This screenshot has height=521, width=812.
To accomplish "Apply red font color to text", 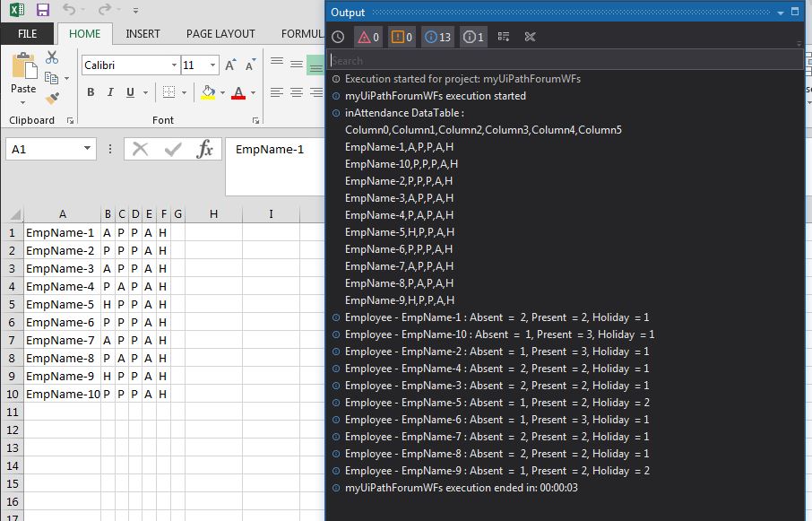I will (238, 92).
